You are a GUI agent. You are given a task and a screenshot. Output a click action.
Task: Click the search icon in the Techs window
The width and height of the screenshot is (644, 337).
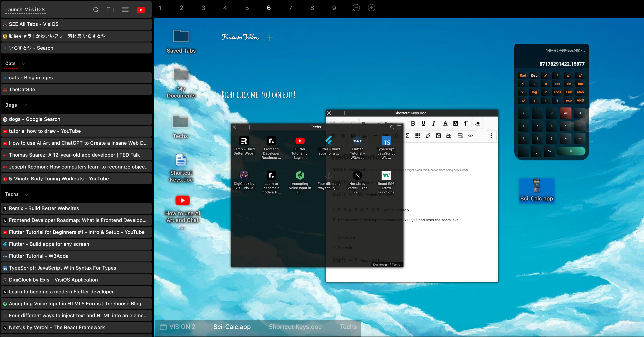tap(392, 127)
